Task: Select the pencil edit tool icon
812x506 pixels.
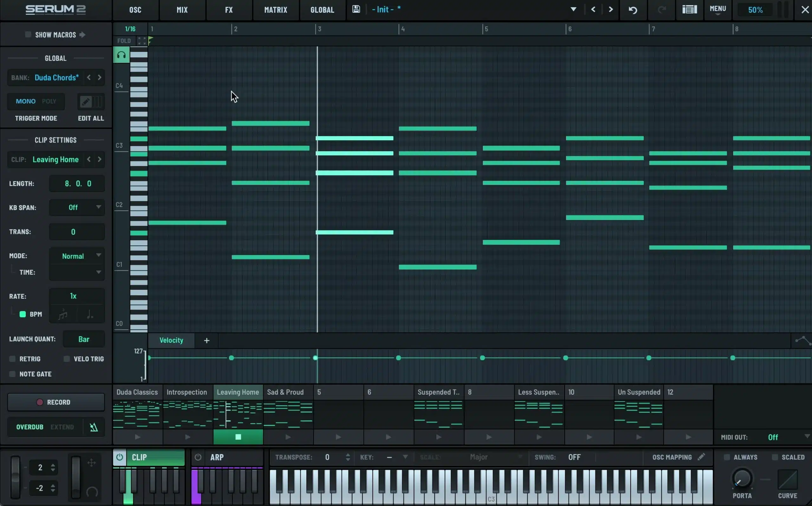Action: click(85, 101)
